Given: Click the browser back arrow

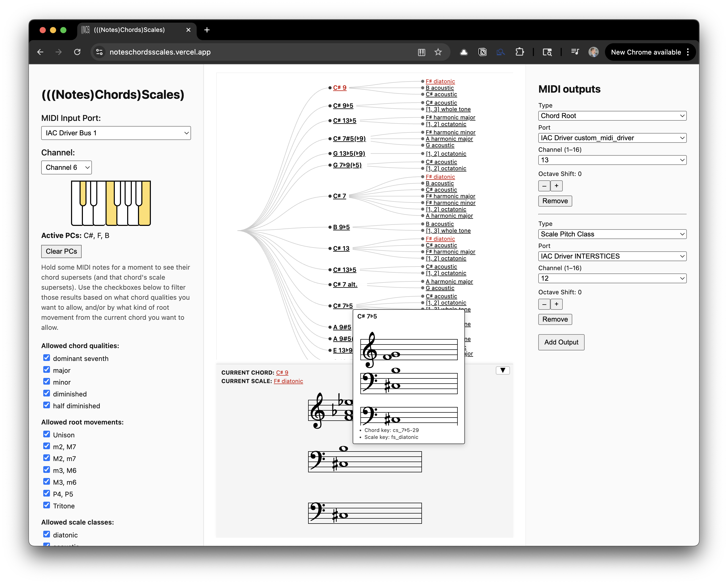Looking at the screenshot, I should pyautogui.click(x=40, y=52).
